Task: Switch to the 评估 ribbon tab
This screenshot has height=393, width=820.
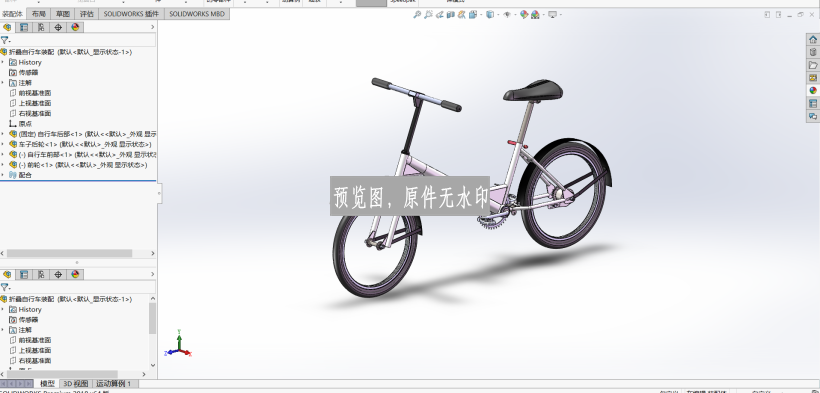Action: 87,14
